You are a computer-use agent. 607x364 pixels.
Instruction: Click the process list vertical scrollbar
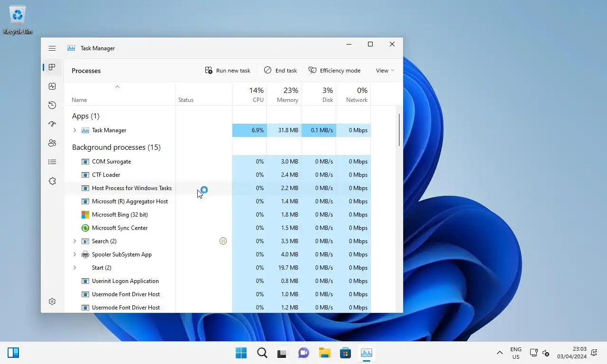pos(399,130)
